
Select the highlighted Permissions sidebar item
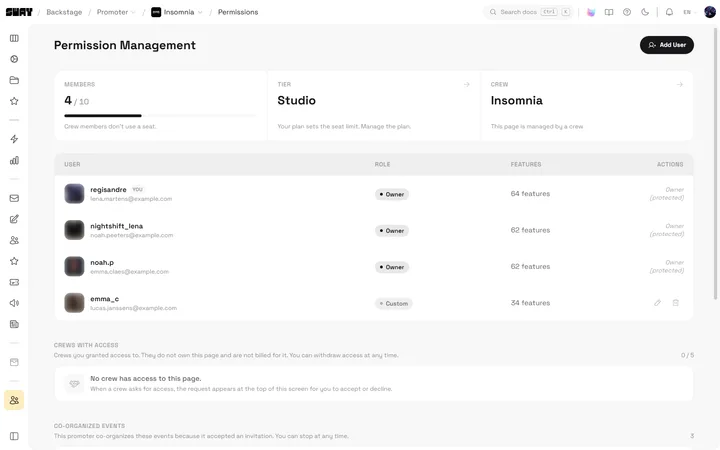tap(14, 400)
